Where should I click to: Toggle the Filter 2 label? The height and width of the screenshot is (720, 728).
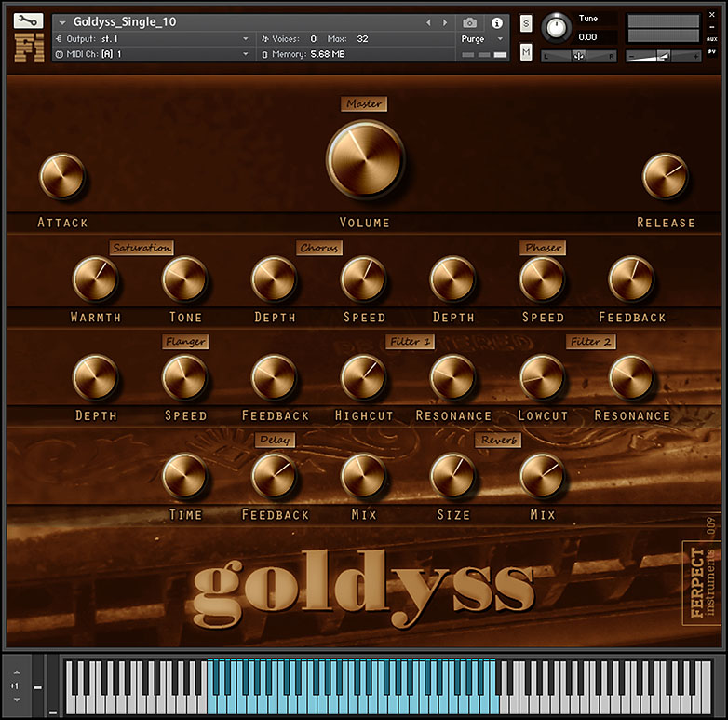(590, 342)
